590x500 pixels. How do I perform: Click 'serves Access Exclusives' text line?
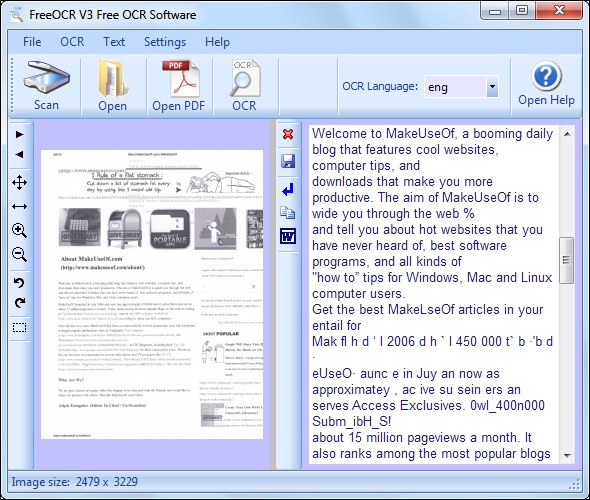(x=428, y=406)
